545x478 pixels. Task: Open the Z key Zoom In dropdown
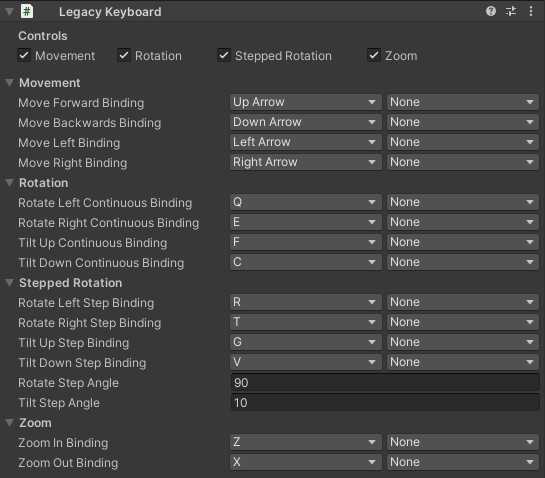pos(306,442)
